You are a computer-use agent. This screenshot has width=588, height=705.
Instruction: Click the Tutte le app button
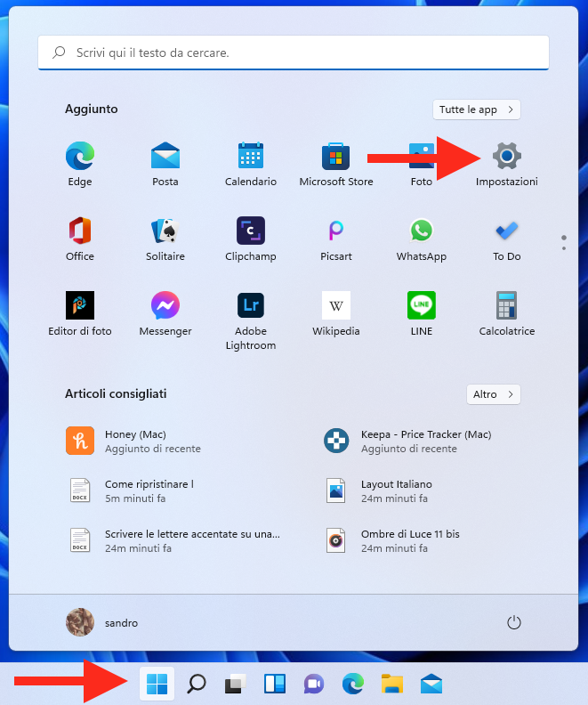point(477,109)
